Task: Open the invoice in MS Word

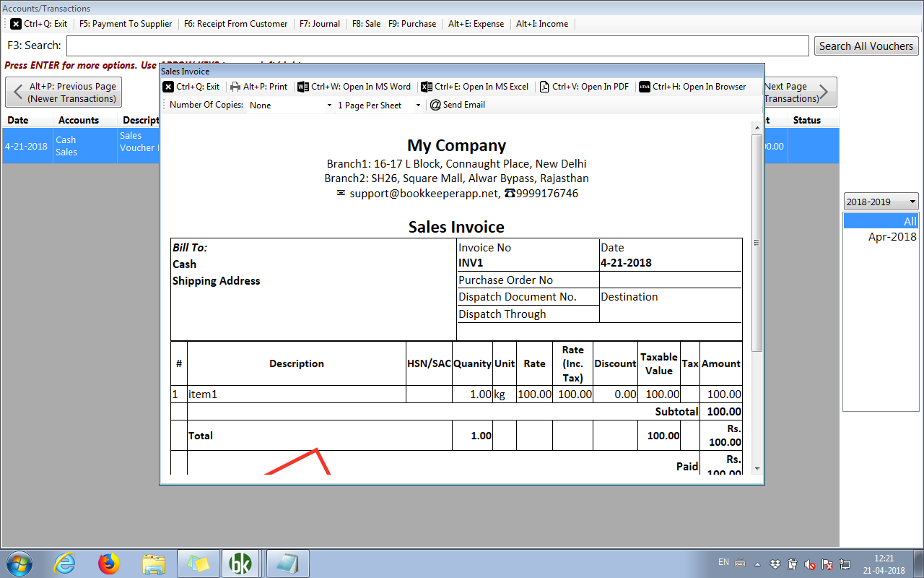Action: [354, 87]
